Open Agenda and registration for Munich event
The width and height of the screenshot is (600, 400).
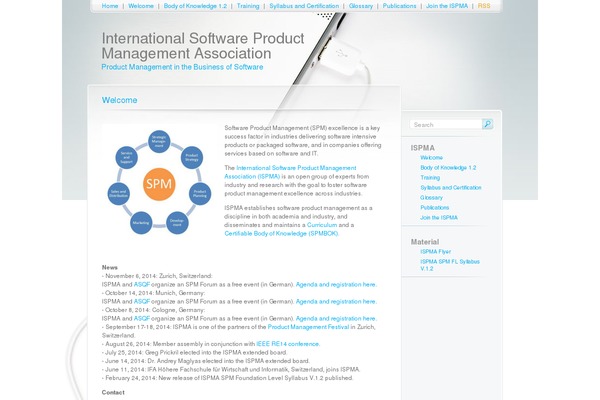tap(336, 302)
